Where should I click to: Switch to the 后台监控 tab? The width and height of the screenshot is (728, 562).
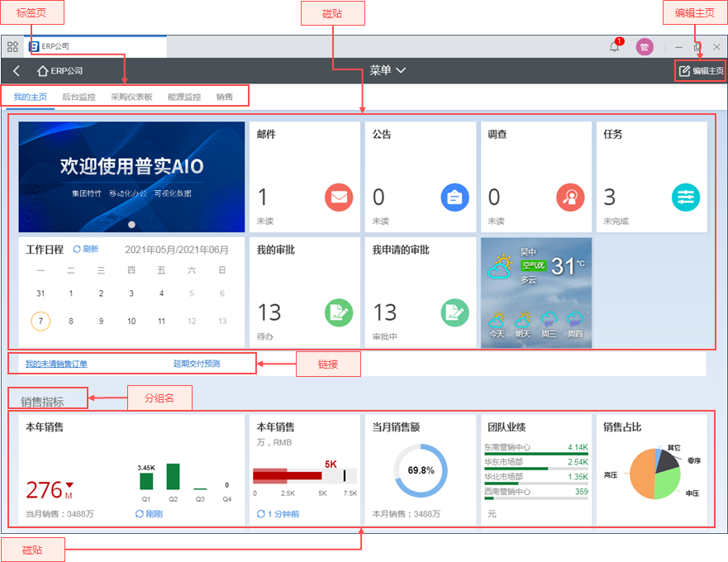coord(79,97)
